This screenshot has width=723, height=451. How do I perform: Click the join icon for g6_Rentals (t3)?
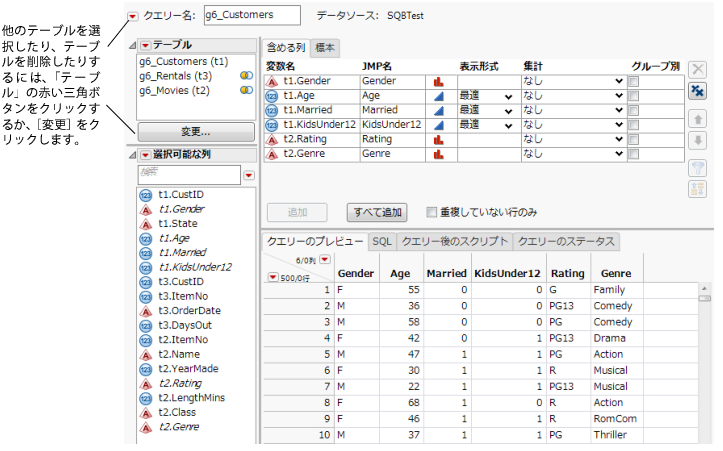[246, 76]
